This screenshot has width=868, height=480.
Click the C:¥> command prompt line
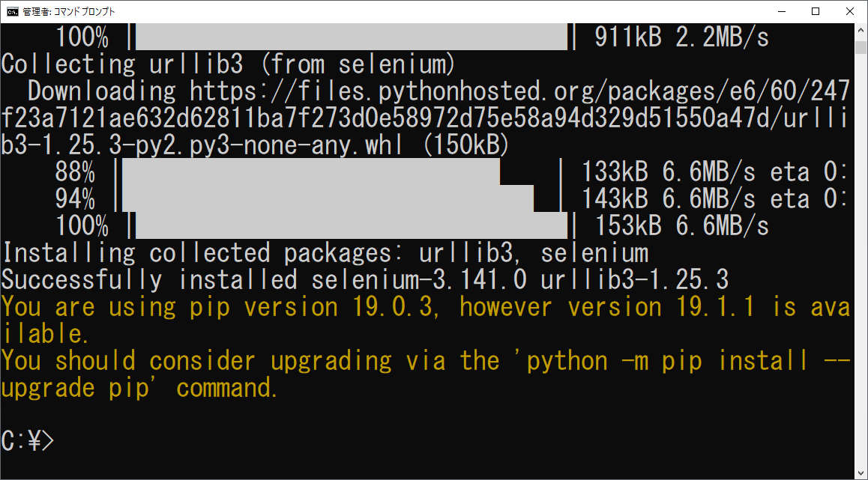point(28,441)
